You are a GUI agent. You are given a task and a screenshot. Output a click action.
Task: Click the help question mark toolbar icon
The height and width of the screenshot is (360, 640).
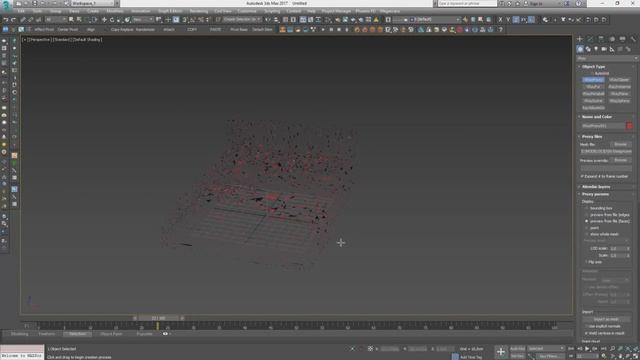click(x=500, y=29)
